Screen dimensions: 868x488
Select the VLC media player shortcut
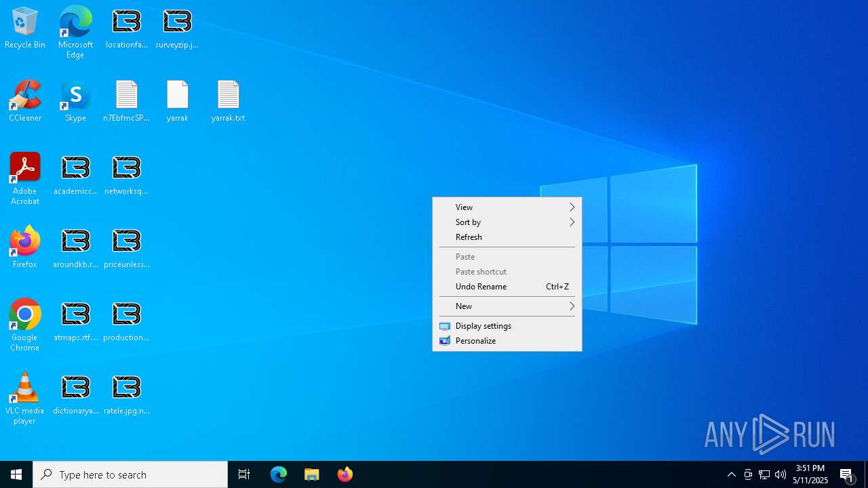click(25, 398)
